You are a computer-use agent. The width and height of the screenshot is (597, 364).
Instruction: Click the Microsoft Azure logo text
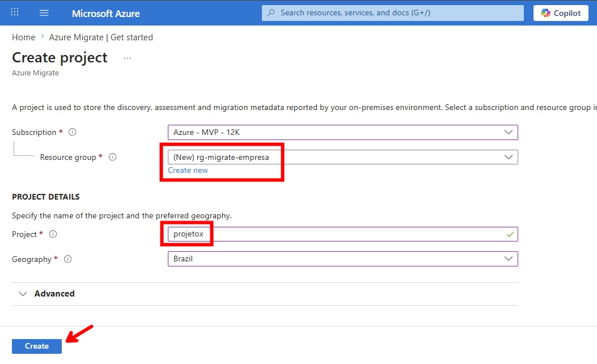[x=106, y=14]
